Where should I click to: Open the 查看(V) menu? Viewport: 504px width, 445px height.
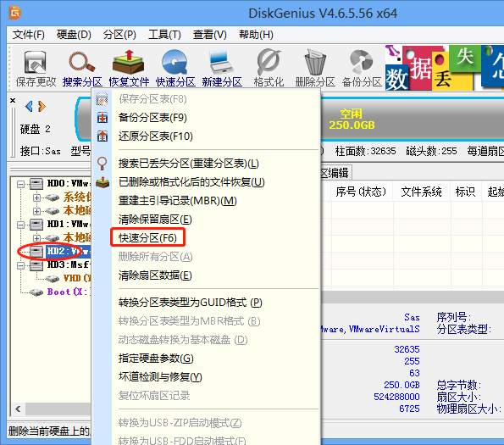[210, 35]
